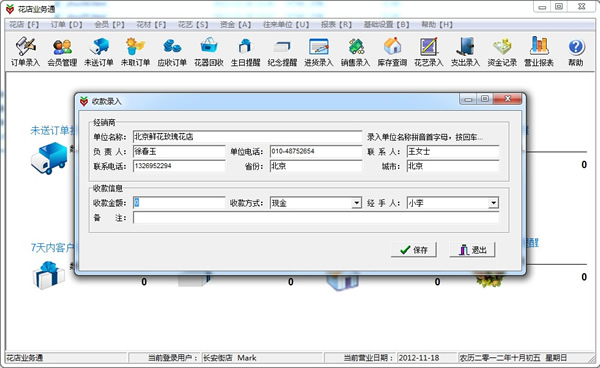Open 销售录入 sales entry icon
Screen dimensions: 600x368
(355, 52)
